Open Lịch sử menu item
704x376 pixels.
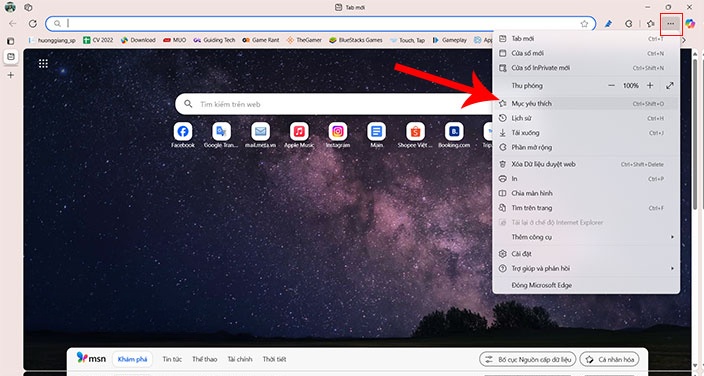click(586, 118)
